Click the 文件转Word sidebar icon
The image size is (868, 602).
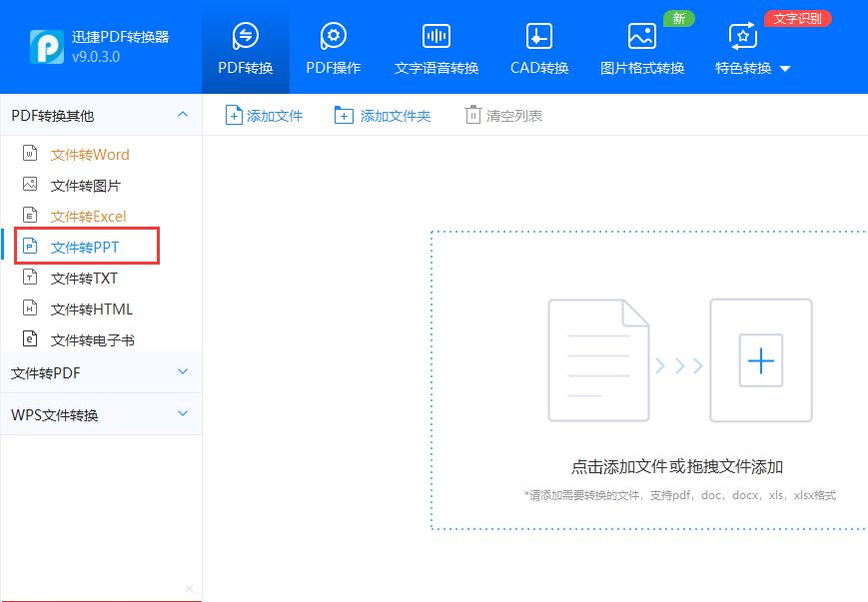click(x=30, y=154)
